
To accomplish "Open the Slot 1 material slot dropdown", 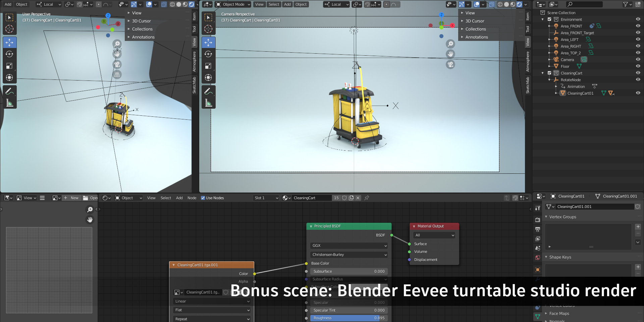I will pos(266,198).
